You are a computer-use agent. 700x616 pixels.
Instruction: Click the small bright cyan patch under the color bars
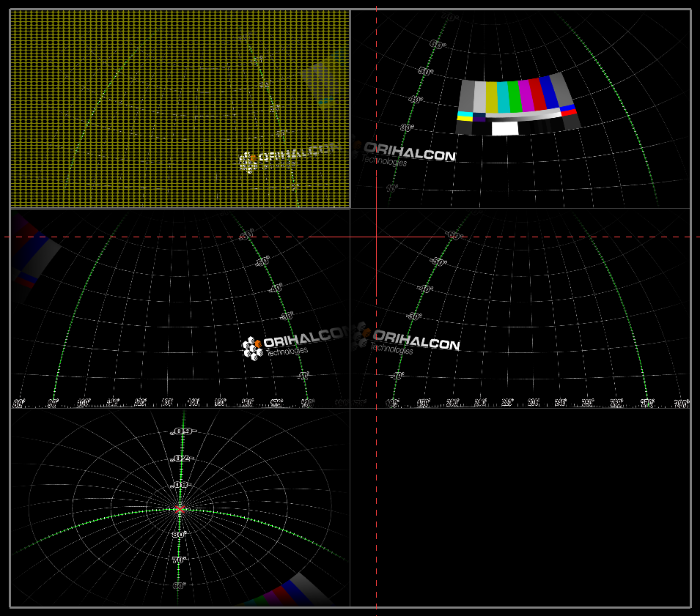coord(465,114)
